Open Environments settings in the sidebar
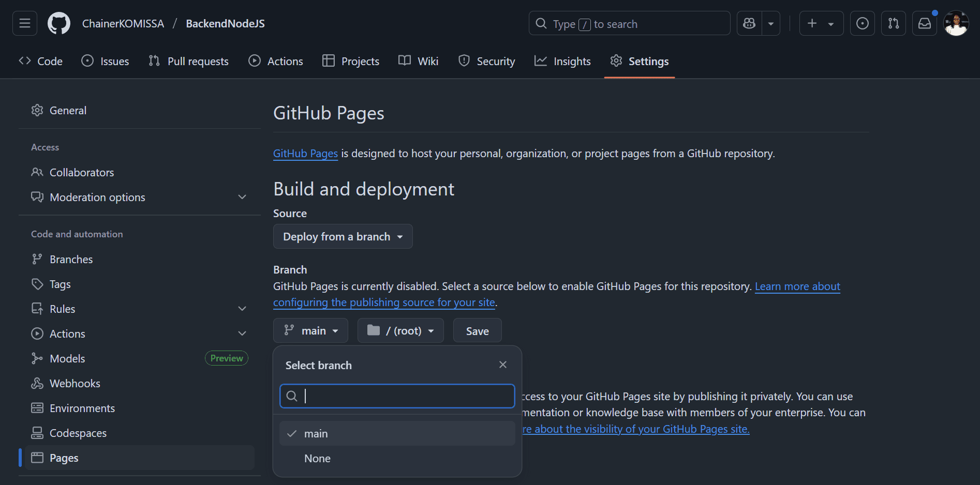This screenshot has width=980, height=485. [x=82, y=408]
